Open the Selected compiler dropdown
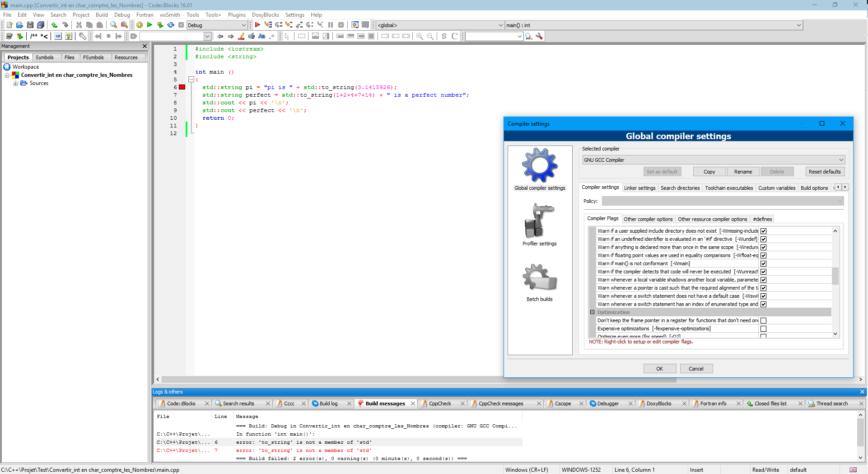This screenshot has width=868, height=474. (713, 160)
